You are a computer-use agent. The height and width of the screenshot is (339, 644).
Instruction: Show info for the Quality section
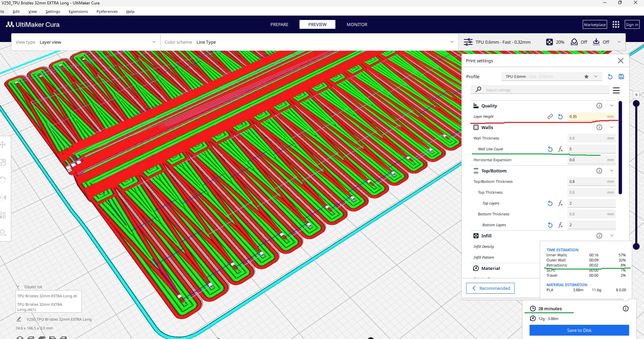[599, 106]
